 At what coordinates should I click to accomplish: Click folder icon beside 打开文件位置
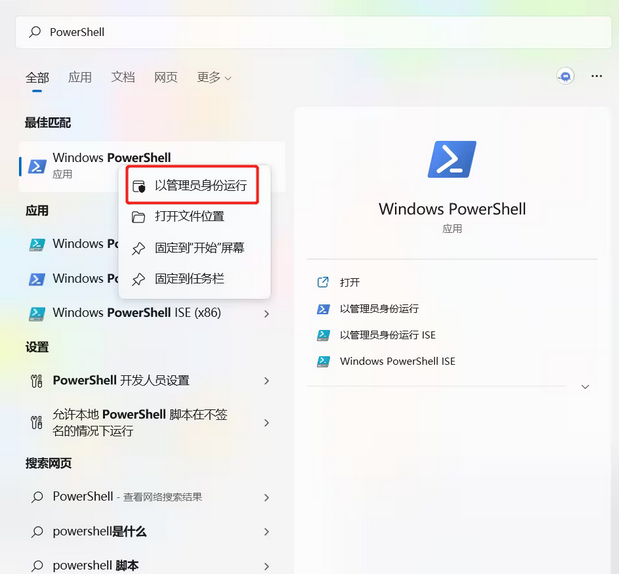(x=138, y=217)
